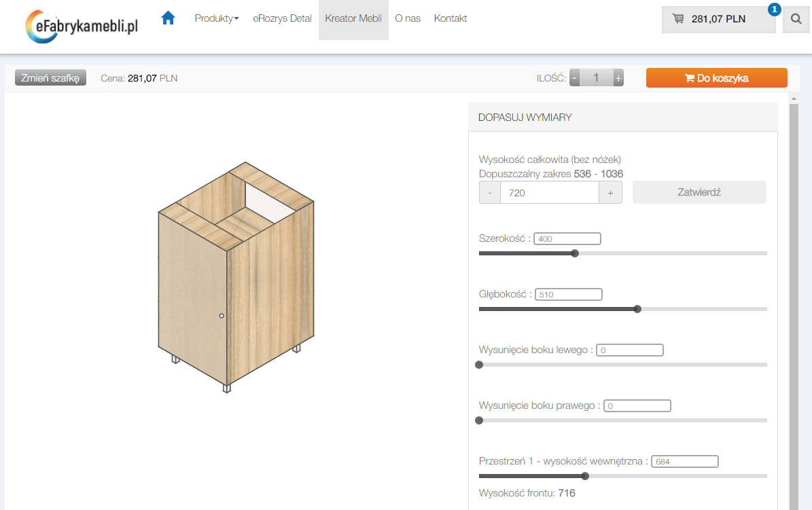The image size is (812, 510).
Task: Expand the Produkty dropdown menu
Action: pyautogui.click(x=216, y=18)
